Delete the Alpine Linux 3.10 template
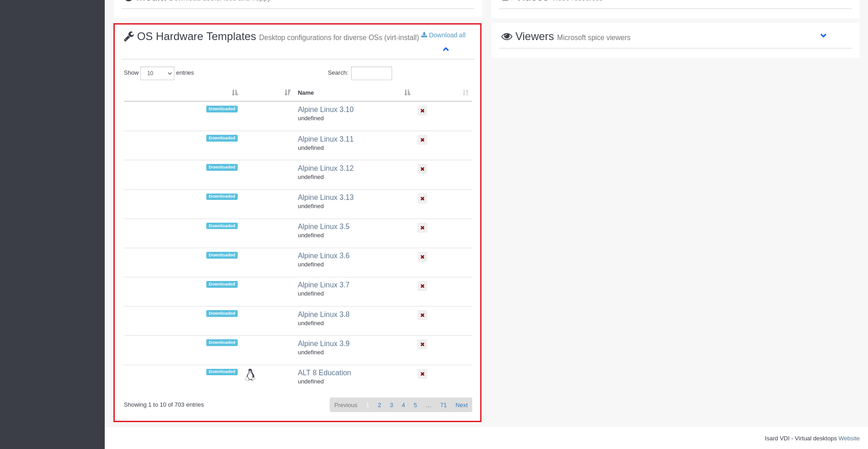Viewport: 868px width, 449px height. tap(422, 111)
